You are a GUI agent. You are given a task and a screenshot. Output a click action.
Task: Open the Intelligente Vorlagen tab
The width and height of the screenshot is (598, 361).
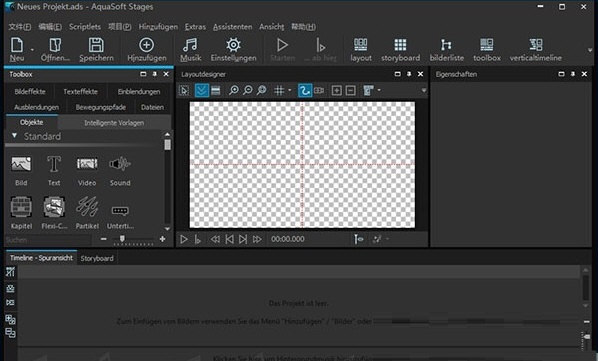(x=114, y=123)
